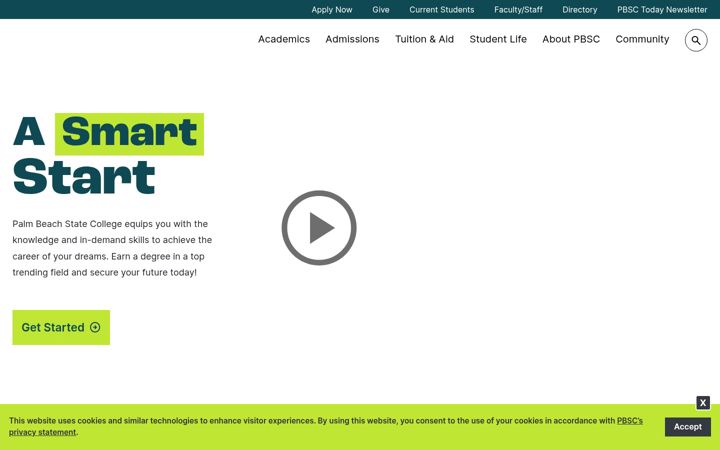Open the Directory link
Screen dimensions: 720x450
[579, 10]
